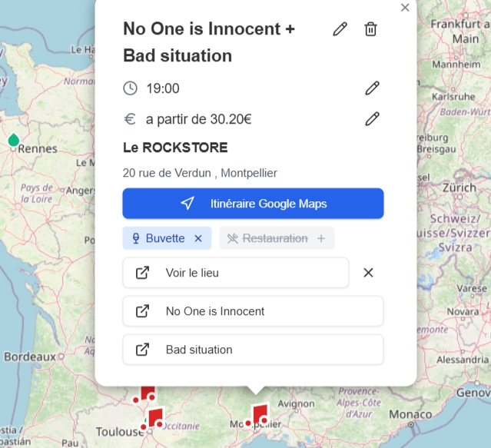This screenshot has height=448, width=491.
Task: Click the Avignon label on the map
Action: [296, 404]
